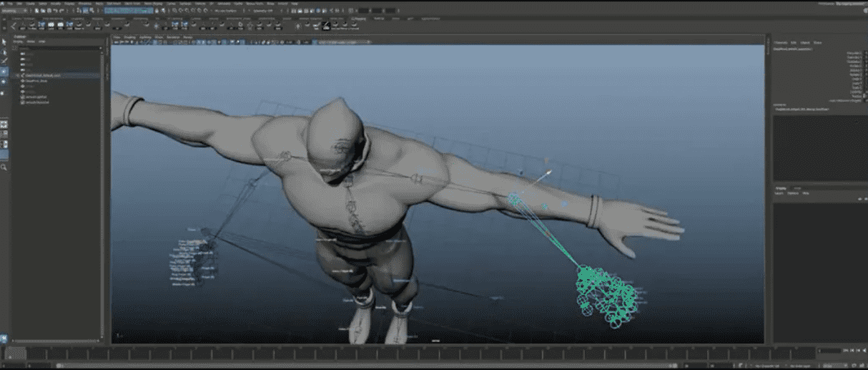Select the highlighted DeadPool root node in Outliner

(41, 74)
